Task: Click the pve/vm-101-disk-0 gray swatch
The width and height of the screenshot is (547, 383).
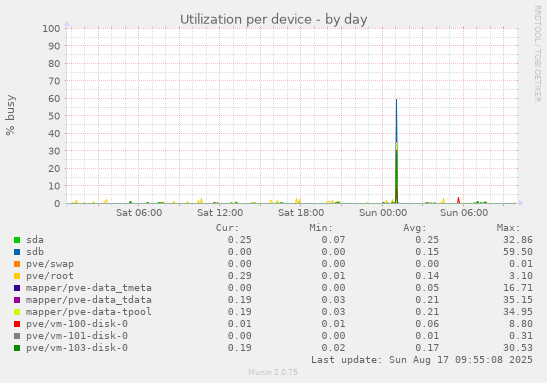Action: (x=17, y=336)
